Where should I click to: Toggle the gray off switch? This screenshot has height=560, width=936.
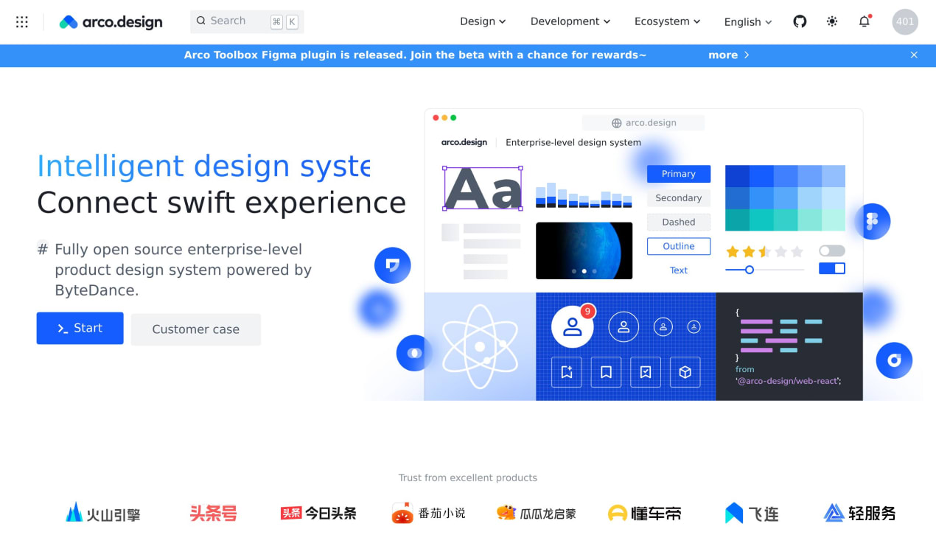[x=832, y=251]
